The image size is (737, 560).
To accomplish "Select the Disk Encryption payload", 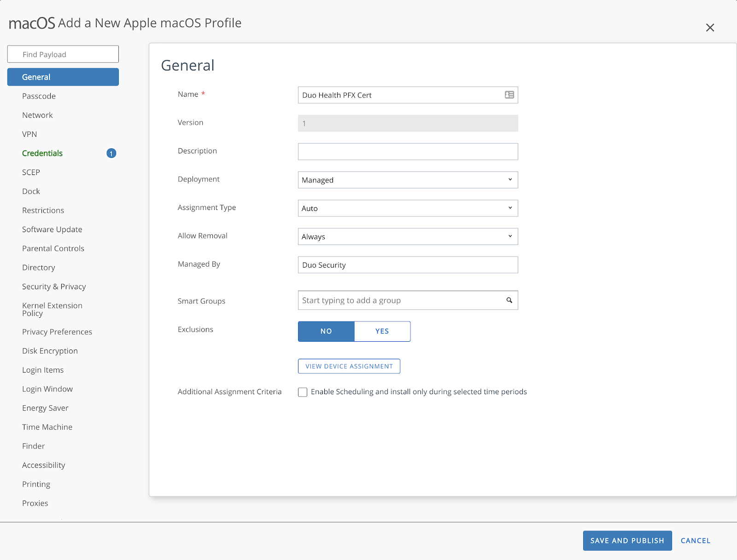I will click(50, 351).
